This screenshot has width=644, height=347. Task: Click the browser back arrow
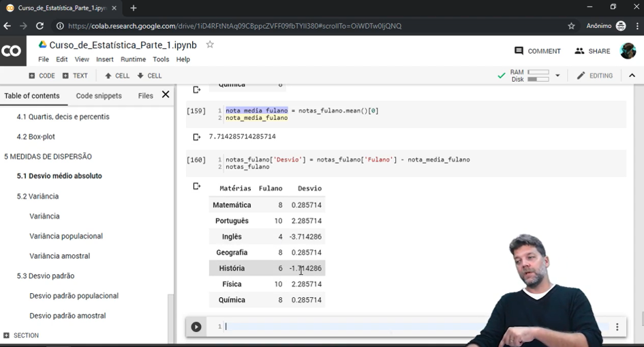(x=7, y=26)
